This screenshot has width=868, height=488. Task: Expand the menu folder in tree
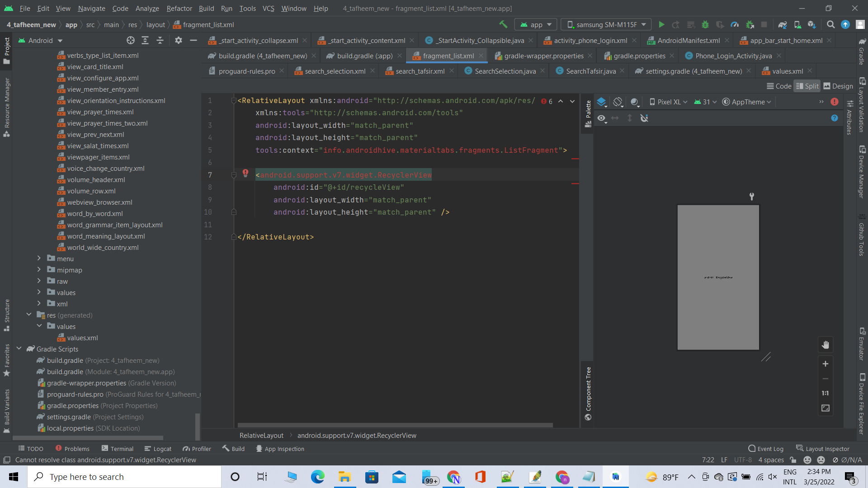(x=39, y=258)
